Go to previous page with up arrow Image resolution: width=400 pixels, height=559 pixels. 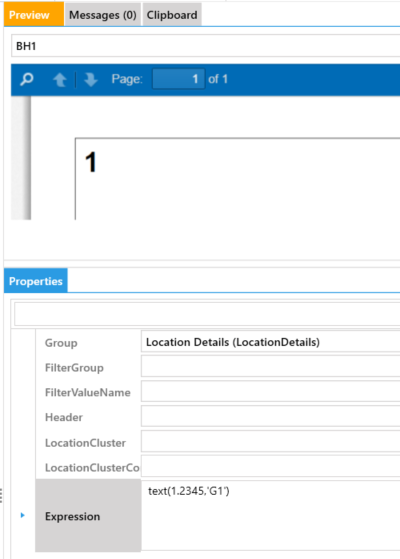pos(60,80)
